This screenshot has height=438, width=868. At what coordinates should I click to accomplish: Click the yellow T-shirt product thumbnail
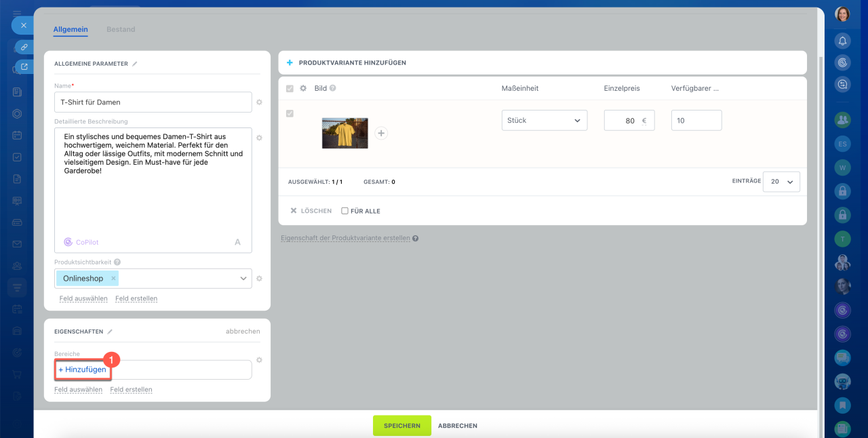344,134
